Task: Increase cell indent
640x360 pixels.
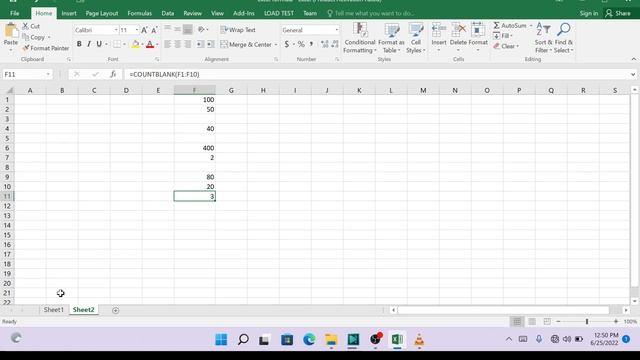Action: pos(210,44)
